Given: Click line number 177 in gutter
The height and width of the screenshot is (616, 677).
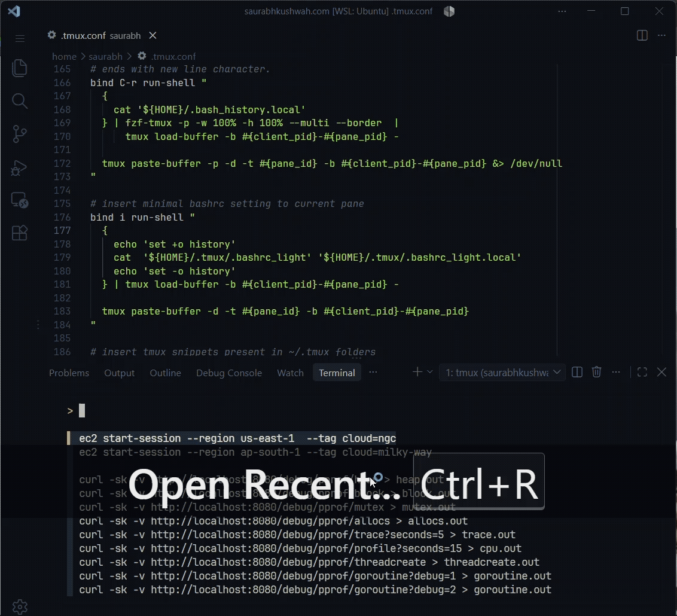Looking at the screenshot, I should (x=62, y=230).
